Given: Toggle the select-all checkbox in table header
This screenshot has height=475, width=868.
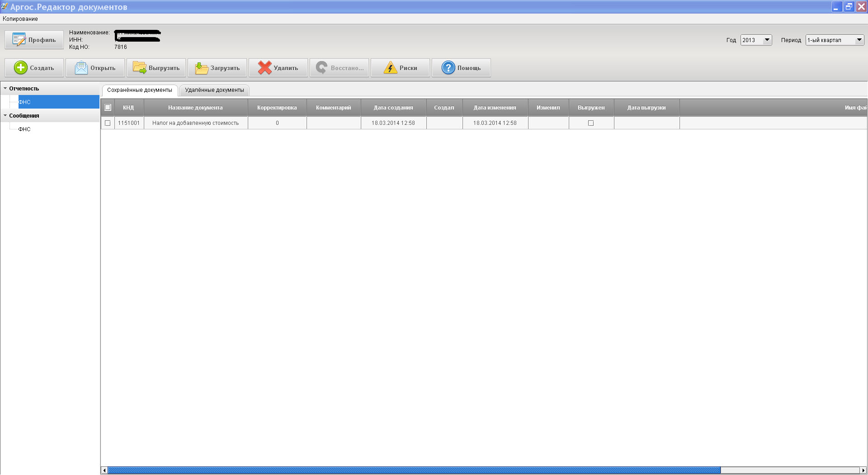Looking at the screenshot, I should pyautogui.click(x=108, y=108).
